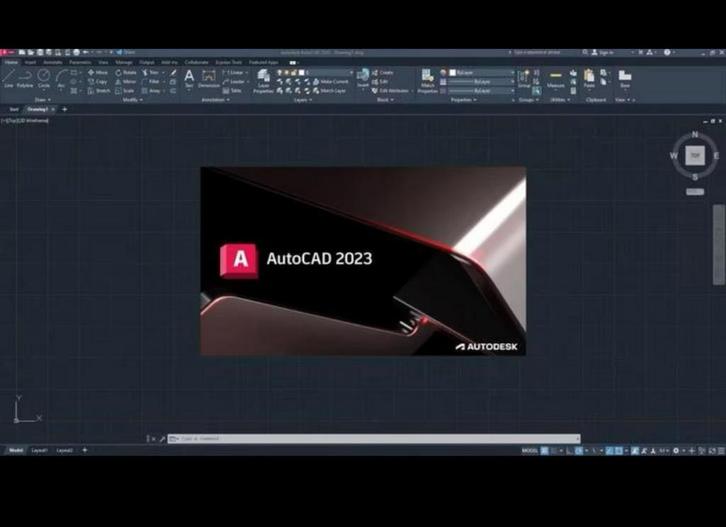Select the Dimension tool

tap(209, 78)
